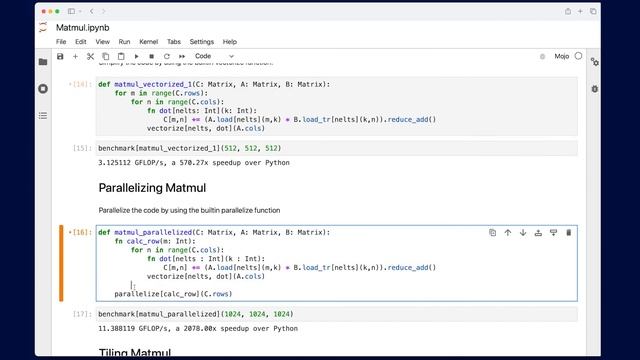Viewport: 640px width, 360px height.
Task: Move cell 16 up
Action: coord(508,233)
